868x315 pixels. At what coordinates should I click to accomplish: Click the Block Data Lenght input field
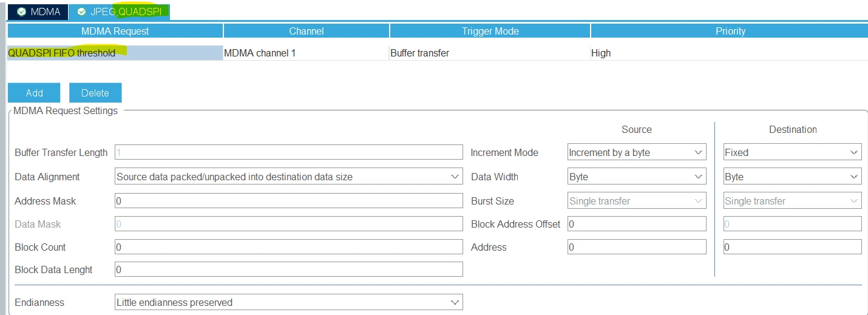click(x=289, y=269)
